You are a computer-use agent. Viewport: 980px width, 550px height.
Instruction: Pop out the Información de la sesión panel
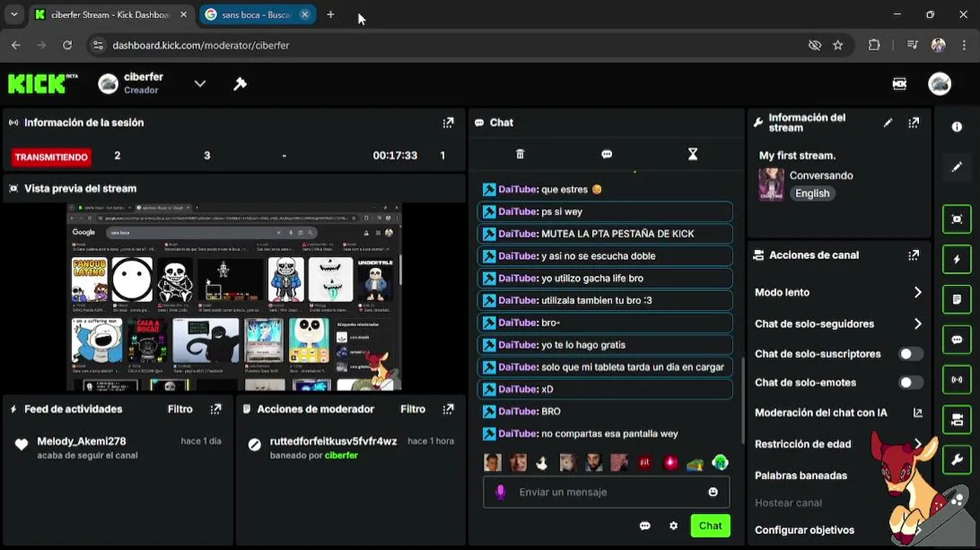[x=448, y=122]
